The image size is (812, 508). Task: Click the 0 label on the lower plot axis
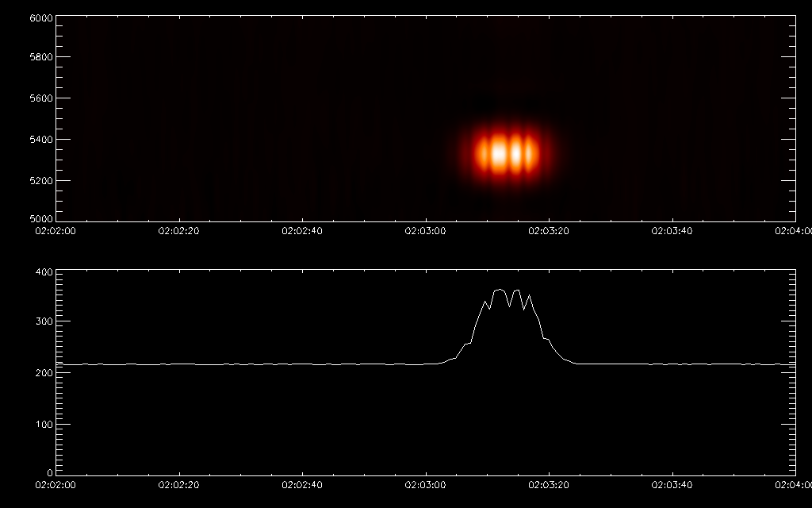pyautogui.click(x=50, y=473)
